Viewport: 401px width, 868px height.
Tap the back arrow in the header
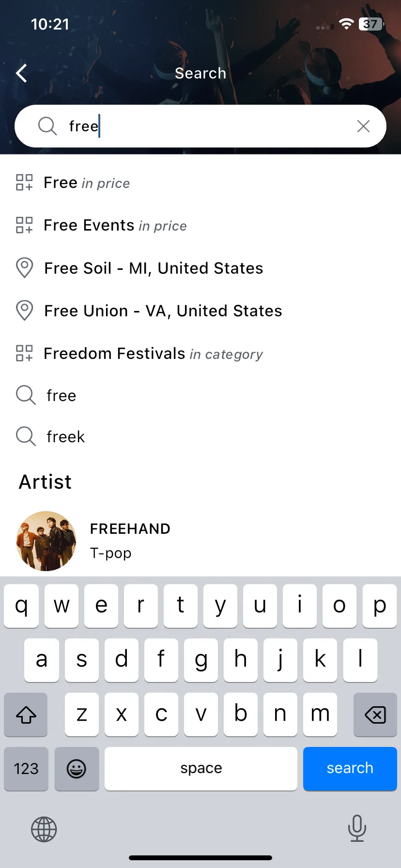tap(21, 73)
